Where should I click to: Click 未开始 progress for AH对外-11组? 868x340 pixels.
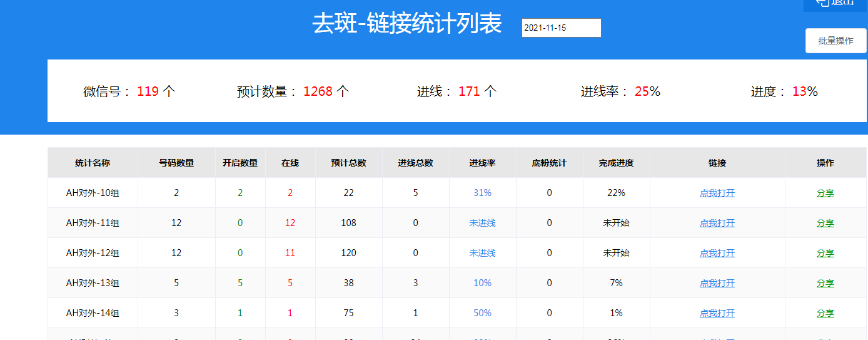[x=617, y=223]
